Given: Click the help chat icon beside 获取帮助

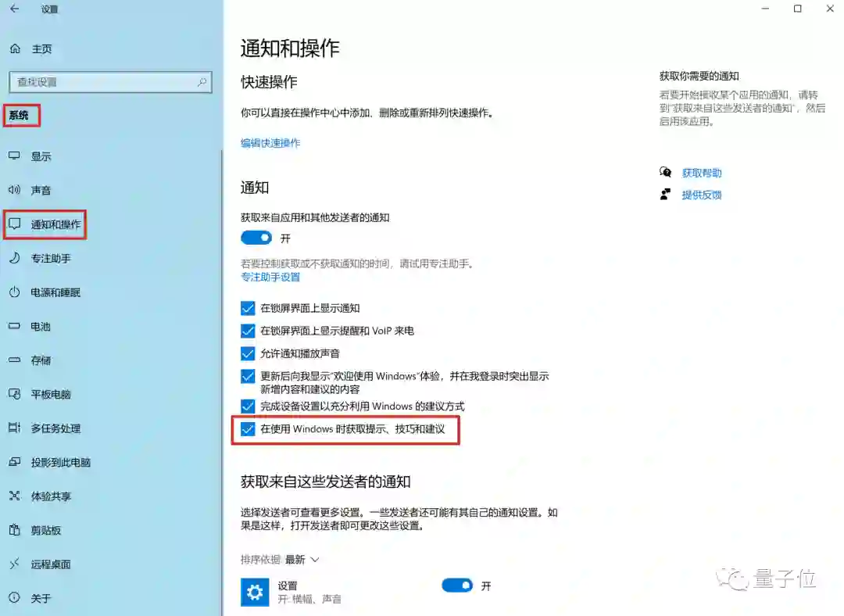Looking at the screenshot, I should click(x=666, y=172).
